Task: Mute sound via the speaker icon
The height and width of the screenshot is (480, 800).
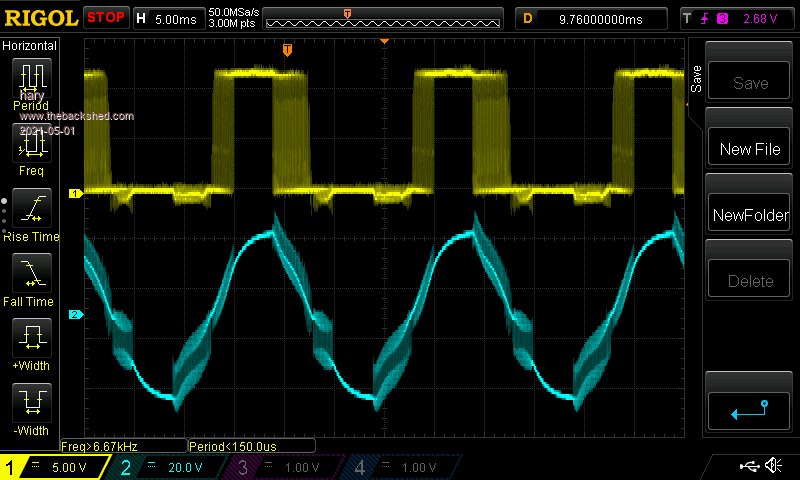Action: 773,466
